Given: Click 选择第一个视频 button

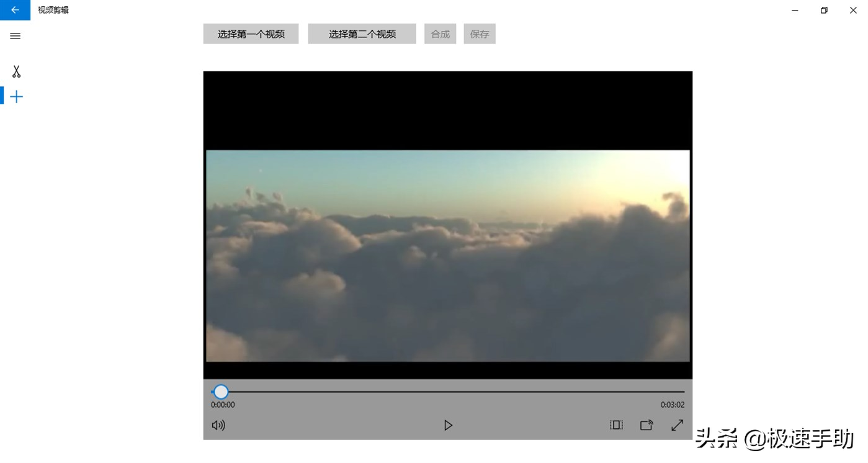Looking at the screenshot, I should coord(251,34).
